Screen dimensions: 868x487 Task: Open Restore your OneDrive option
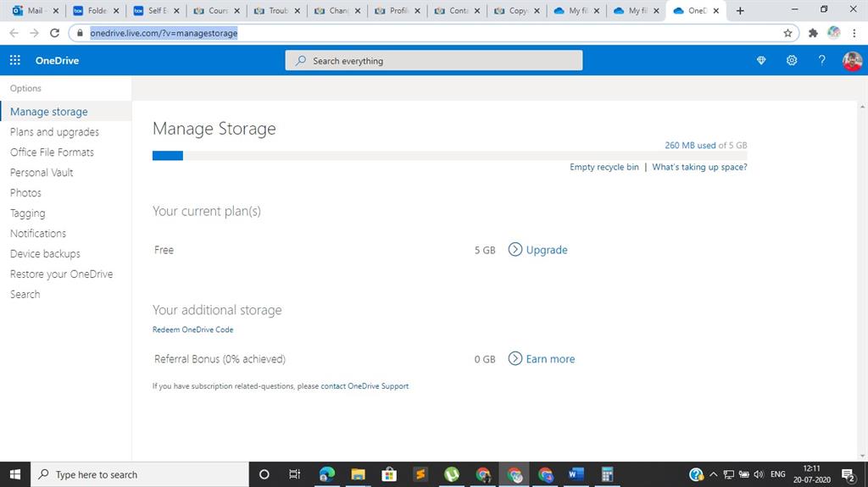pos(61,274)
